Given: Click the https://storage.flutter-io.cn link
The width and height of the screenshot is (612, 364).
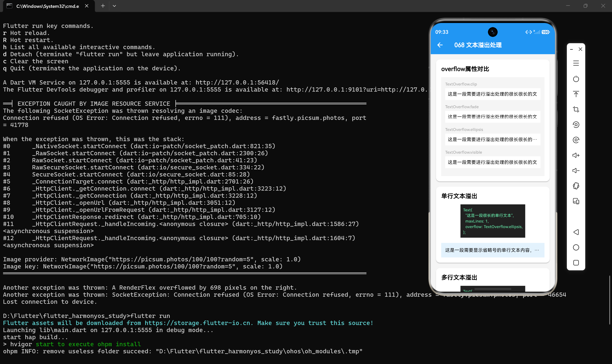Looking at the screenshot, I should coord(197,323).
